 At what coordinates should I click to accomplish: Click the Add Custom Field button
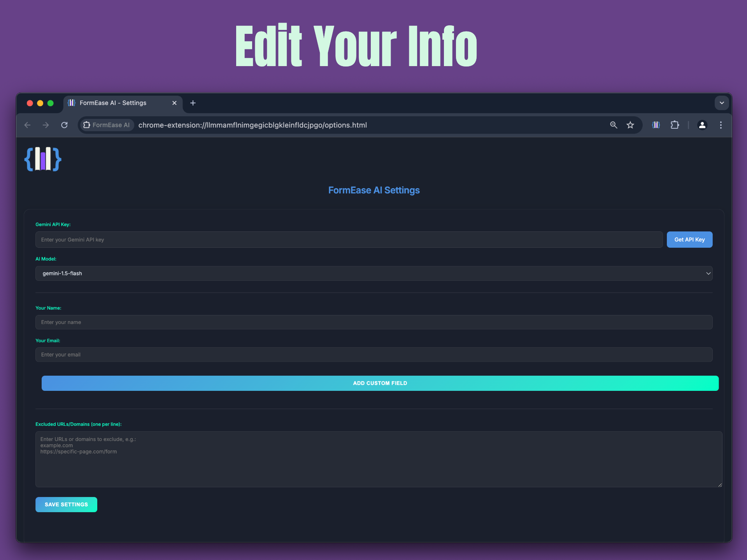[x=380, y=383]
